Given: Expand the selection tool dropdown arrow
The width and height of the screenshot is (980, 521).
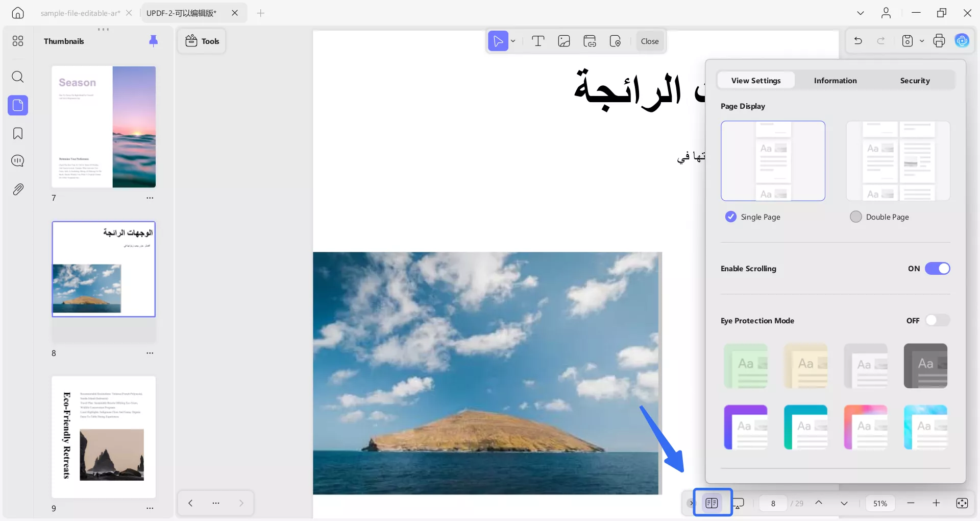Looking at the screenshot, I should (513, 41).
